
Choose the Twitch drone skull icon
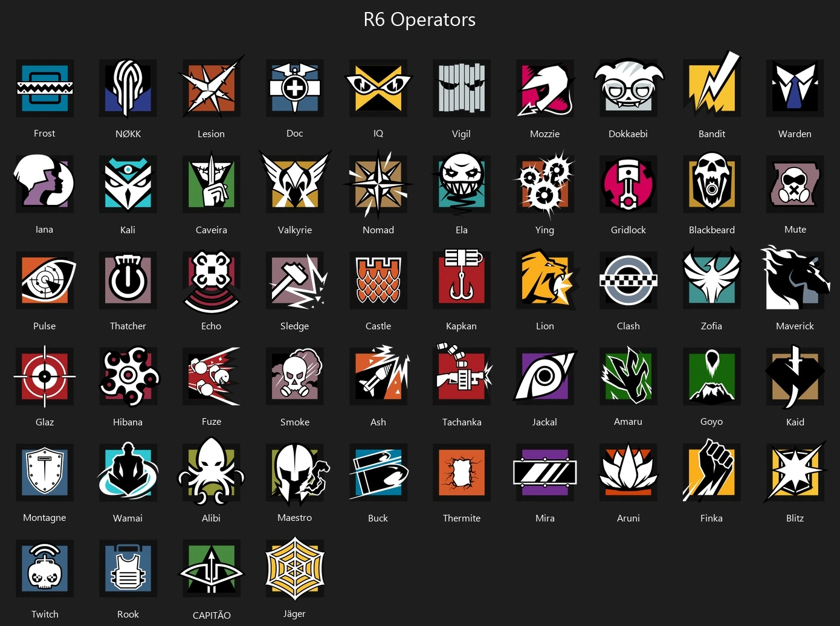[45, 568]
